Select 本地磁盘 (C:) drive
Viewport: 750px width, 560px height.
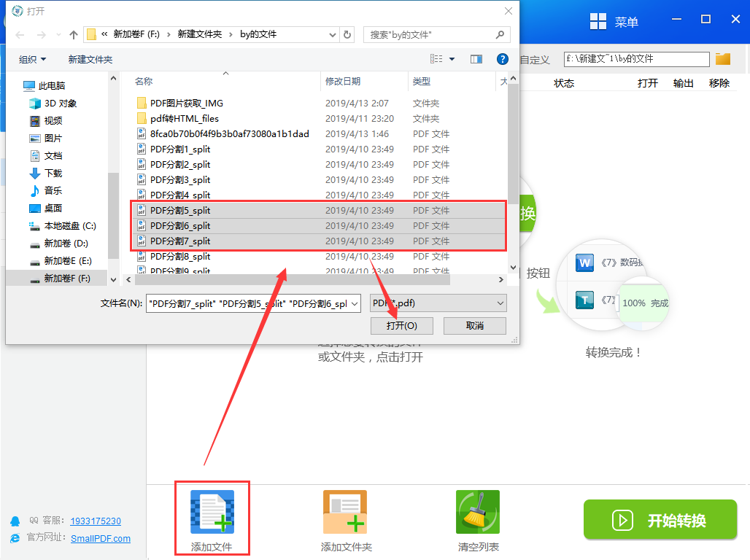(63, 226)
